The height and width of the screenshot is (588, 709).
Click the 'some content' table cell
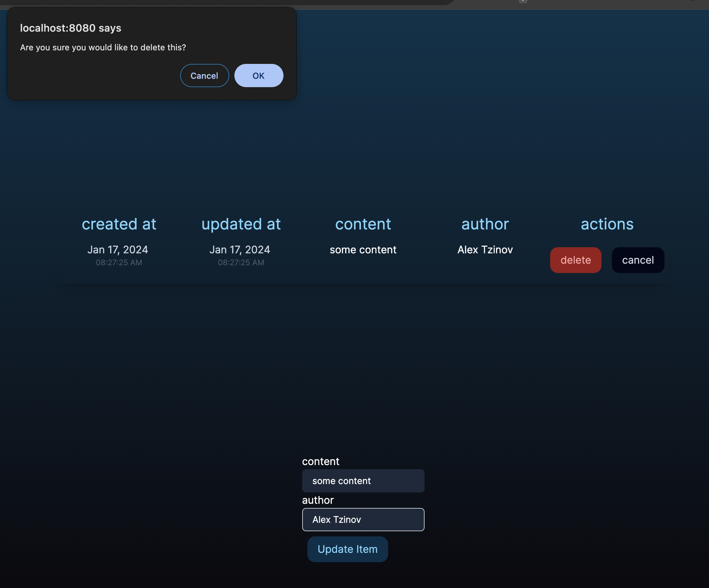point(363,250)
